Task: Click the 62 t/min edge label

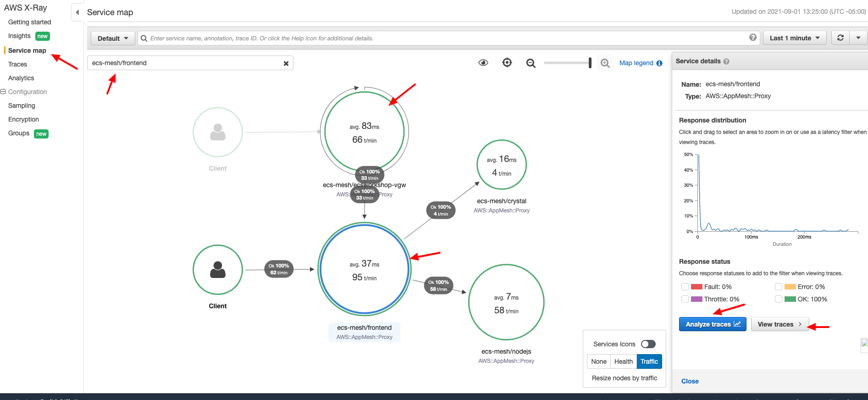Action: 279,269
